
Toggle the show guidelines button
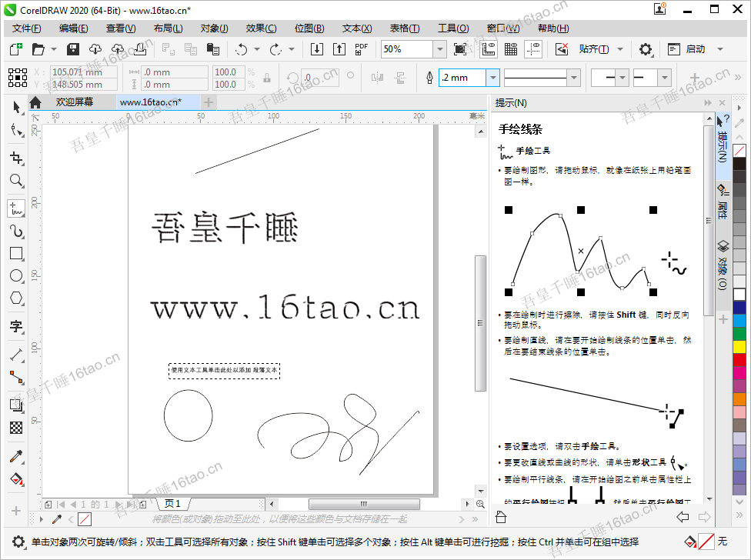534,49
